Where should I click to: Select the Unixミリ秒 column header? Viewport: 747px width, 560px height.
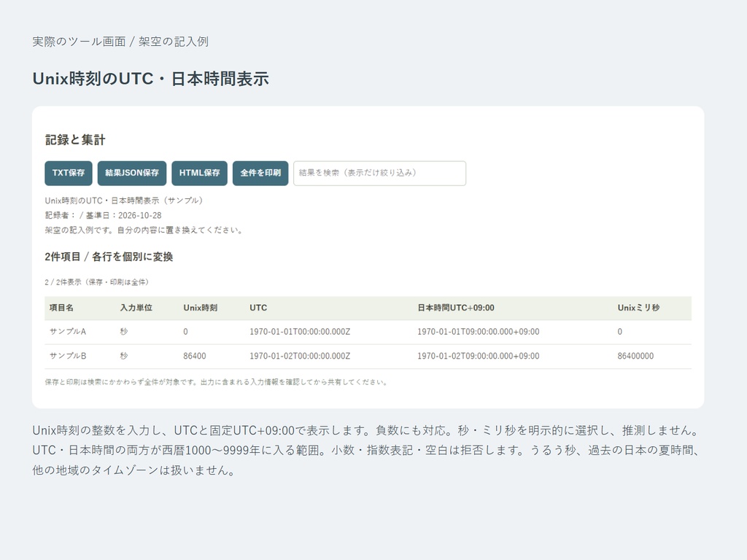tap(638, 308)
